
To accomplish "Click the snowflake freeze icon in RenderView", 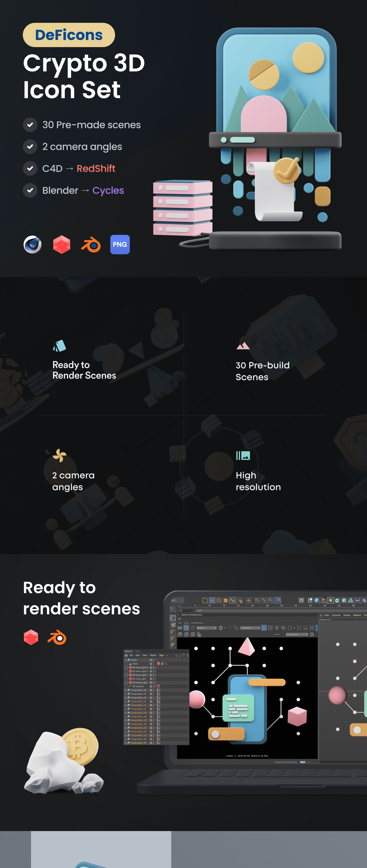I will [277, 628].
